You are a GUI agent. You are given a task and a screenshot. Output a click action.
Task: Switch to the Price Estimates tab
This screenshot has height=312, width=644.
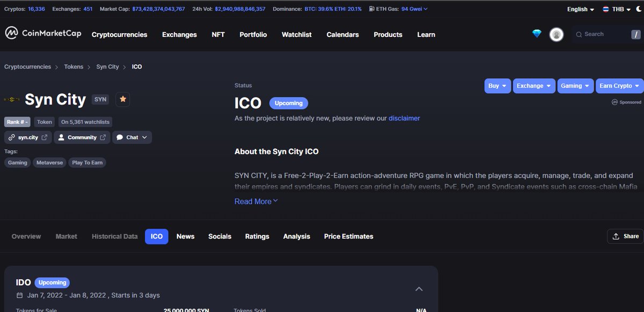click(348, 236)
